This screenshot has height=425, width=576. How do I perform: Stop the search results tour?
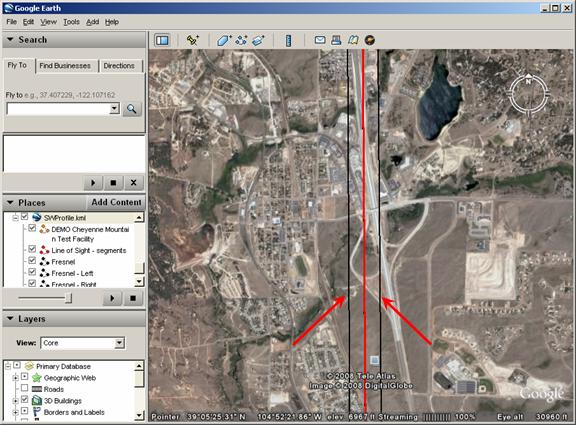tap(113, 183)
